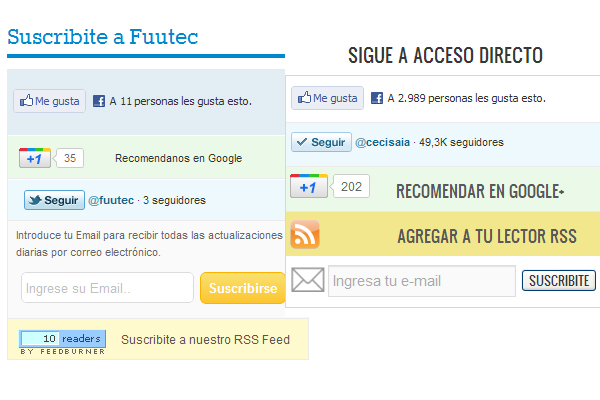
Task: Click the 202 count bubble
Action: 351,186
